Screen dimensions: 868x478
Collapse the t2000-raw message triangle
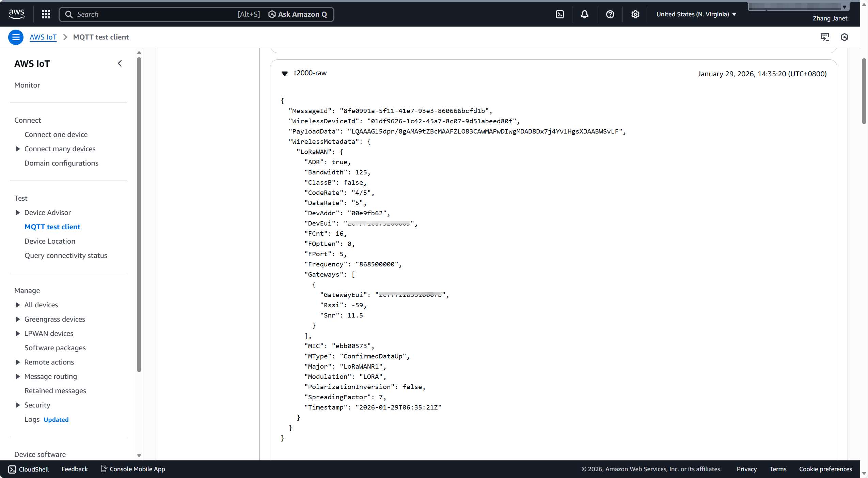[285, 74]
